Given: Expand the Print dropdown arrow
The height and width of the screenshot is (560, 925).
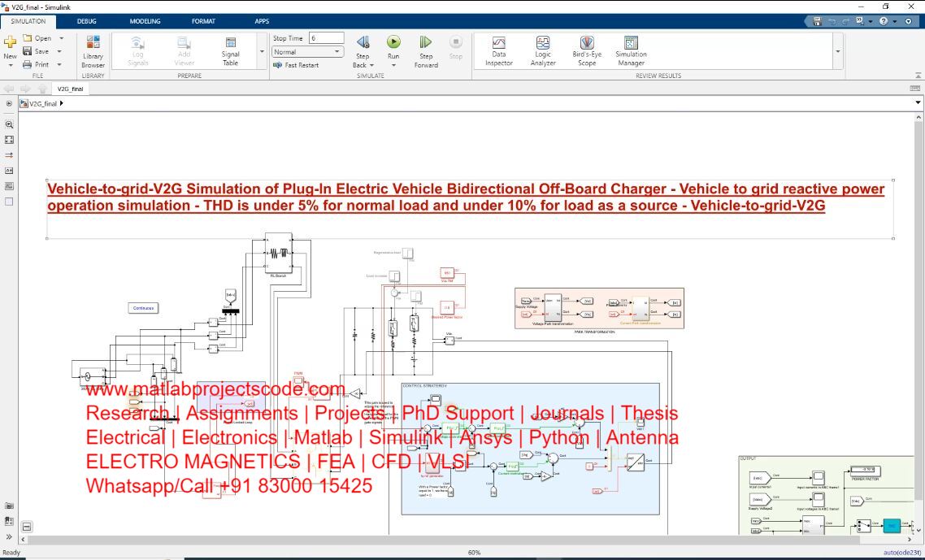Looking at the screenshot, I should [61, 64].
